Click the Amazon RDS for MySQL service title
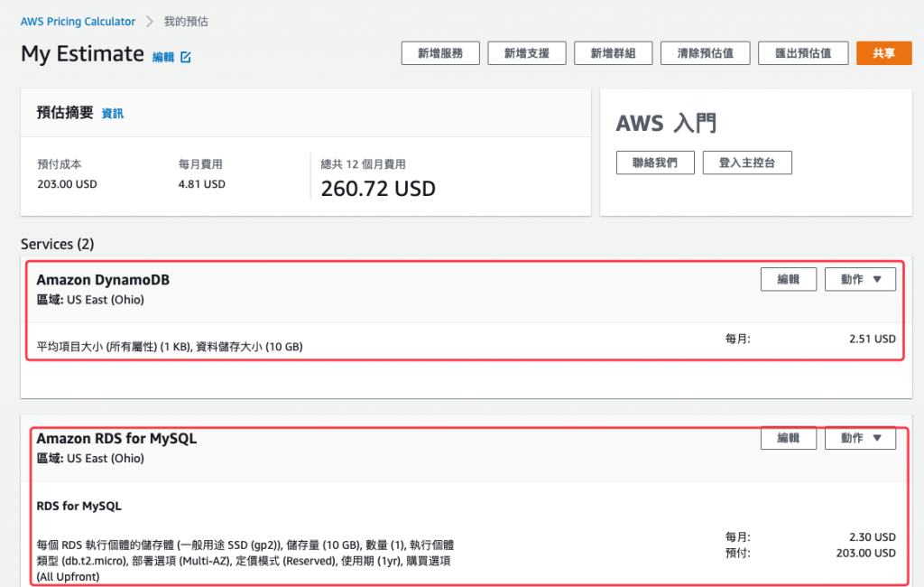 (116, 438)
